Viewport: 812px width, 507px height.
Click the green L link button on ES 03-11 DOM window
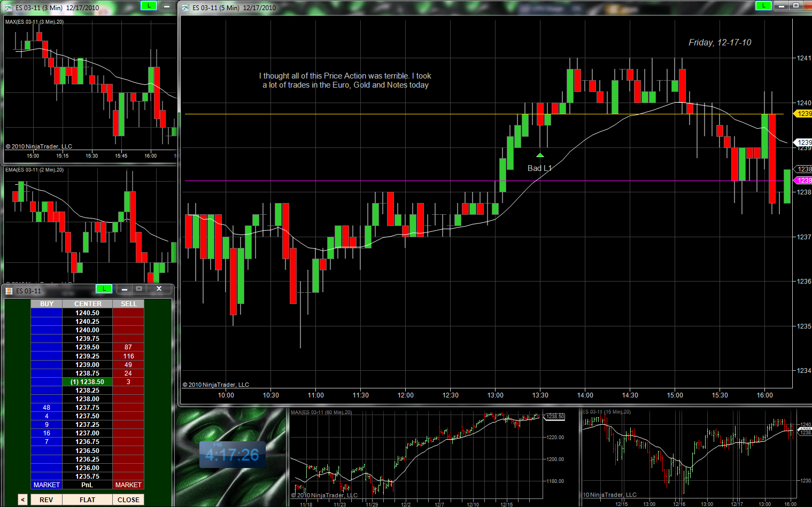104,288
